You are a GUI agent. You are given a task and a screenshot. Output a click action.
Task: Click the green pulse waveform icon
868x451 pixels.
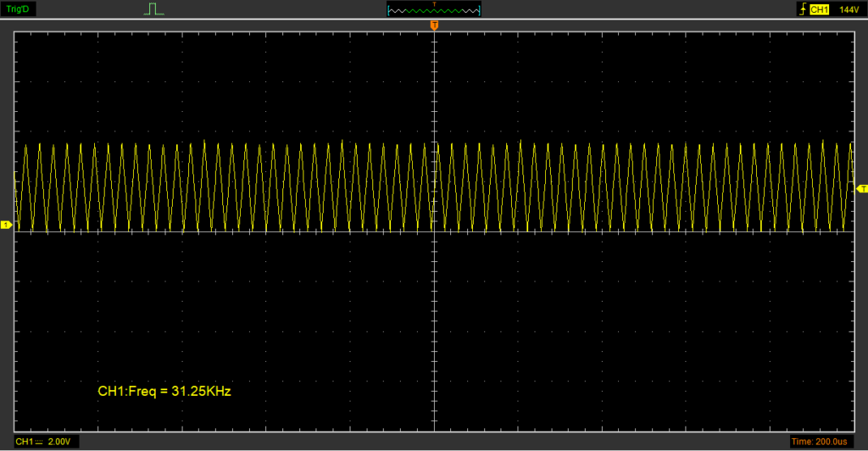(153, 9)
